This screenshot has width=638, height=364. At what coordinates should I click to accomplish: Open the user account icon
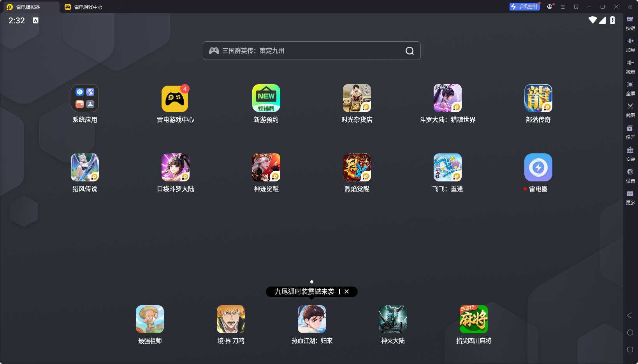tap(550, 7)
